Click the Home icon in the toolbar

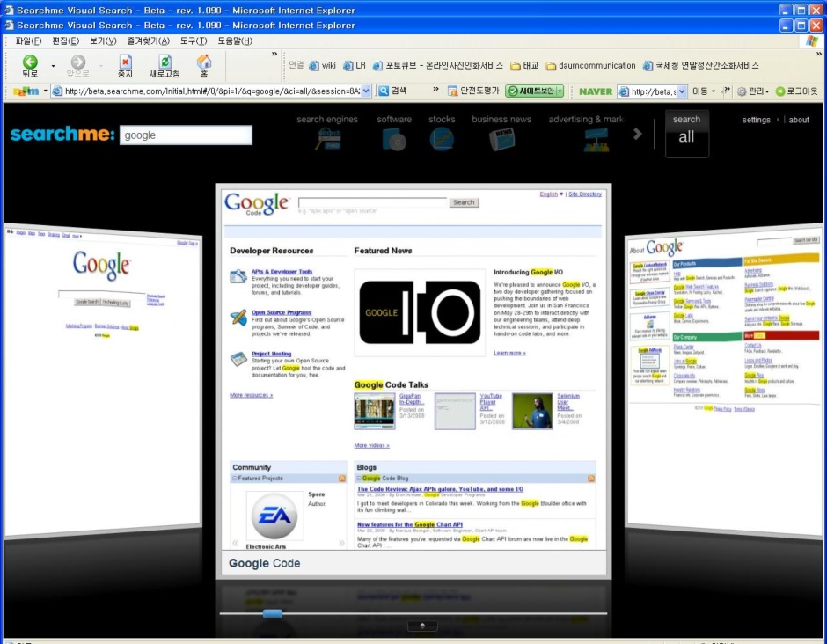204,62
